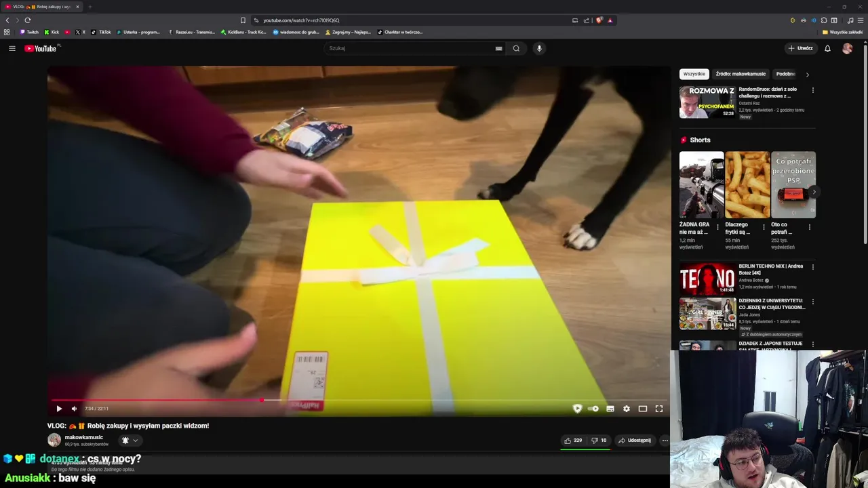
Task: Open the KickBans bookmark
Action: click(243, 32)
